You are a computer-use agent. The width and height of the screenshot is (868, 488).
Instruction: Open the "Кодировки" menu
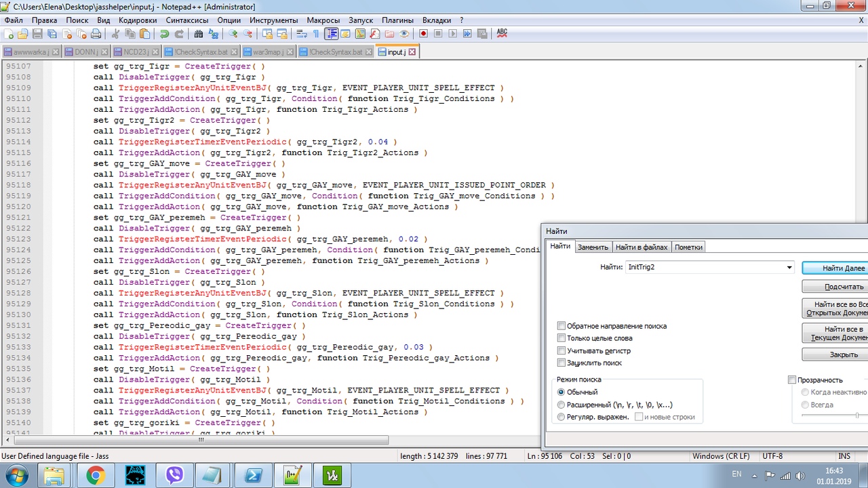pos(138,20)
